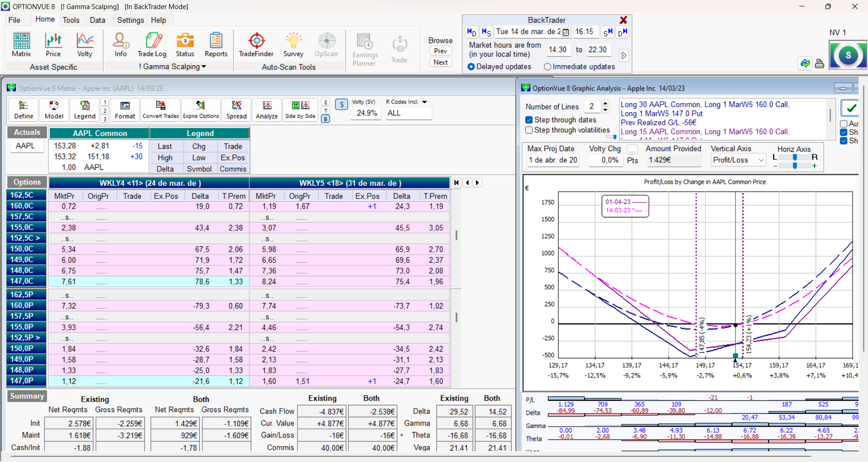868x462 pixels.
Task: Open the Help menu
Action: 158,20
